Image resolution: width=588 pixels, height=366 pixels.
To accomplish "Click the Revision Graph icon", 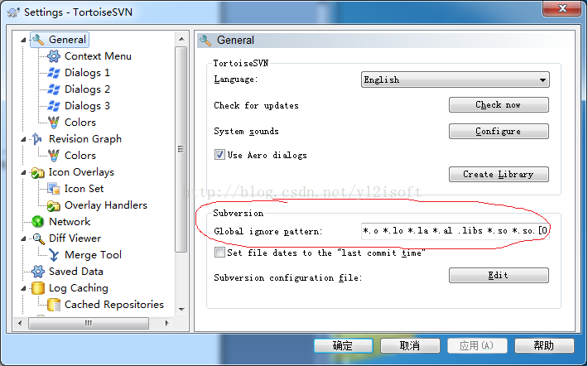I will coord(37,139).
